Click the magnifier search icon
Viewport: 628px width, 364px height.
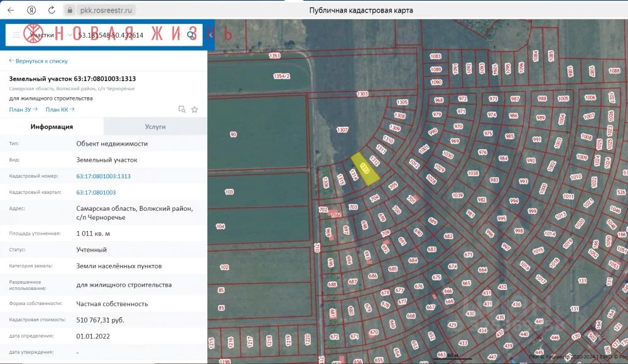[x=191, y=35]
